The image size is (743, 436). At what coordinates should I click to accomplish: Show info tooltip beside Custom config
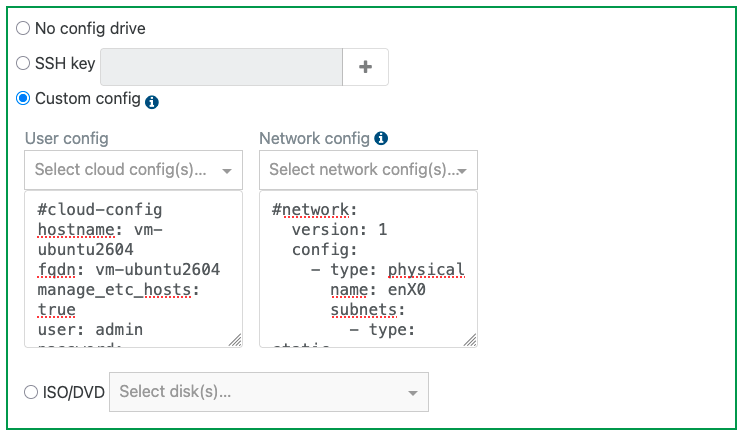[152, 102]
